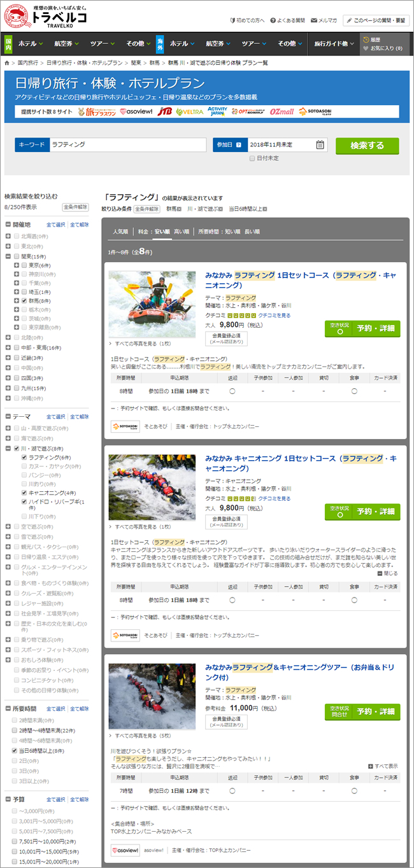Click 予約・詳細 for first rafting plan

coord(375,329)
